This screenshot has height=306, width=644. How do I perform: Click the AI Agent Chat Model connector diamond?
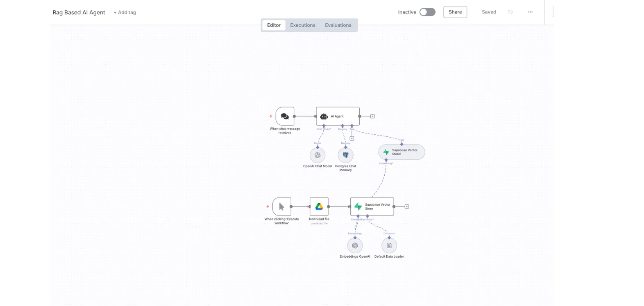click(324, 126)
